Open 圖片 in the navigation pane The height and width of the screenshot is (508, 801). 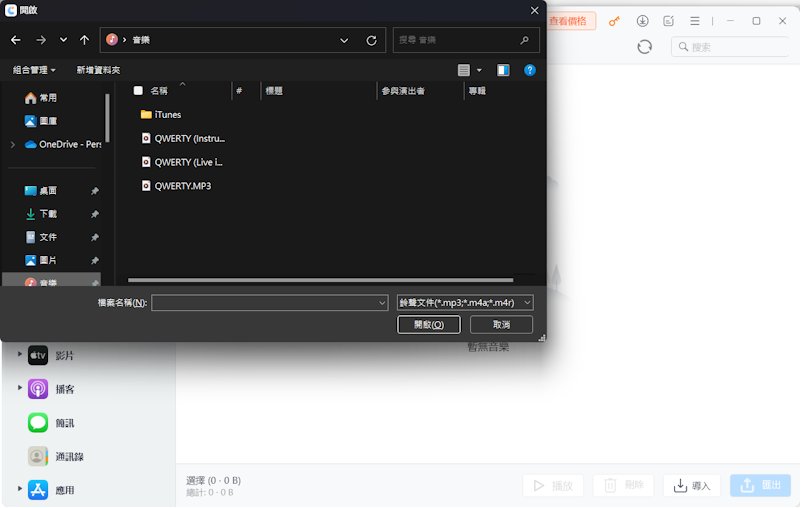pos(41,260)
